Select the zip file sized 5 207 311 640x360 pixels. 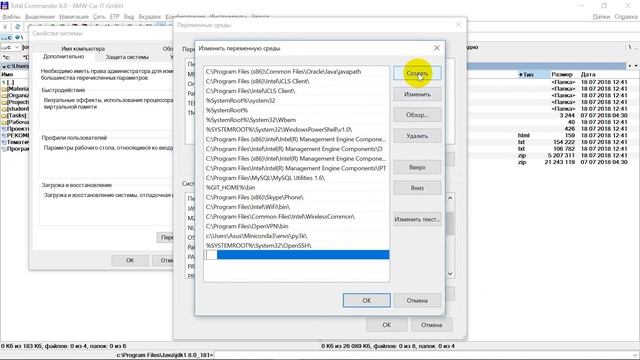[573, 156]
